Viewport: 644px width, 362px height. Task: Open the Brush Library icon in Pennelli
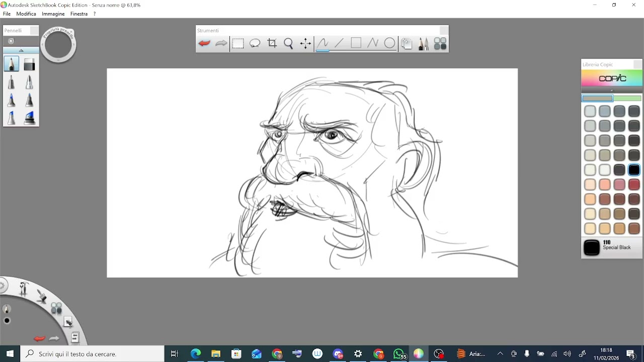(x=11, y=41)
